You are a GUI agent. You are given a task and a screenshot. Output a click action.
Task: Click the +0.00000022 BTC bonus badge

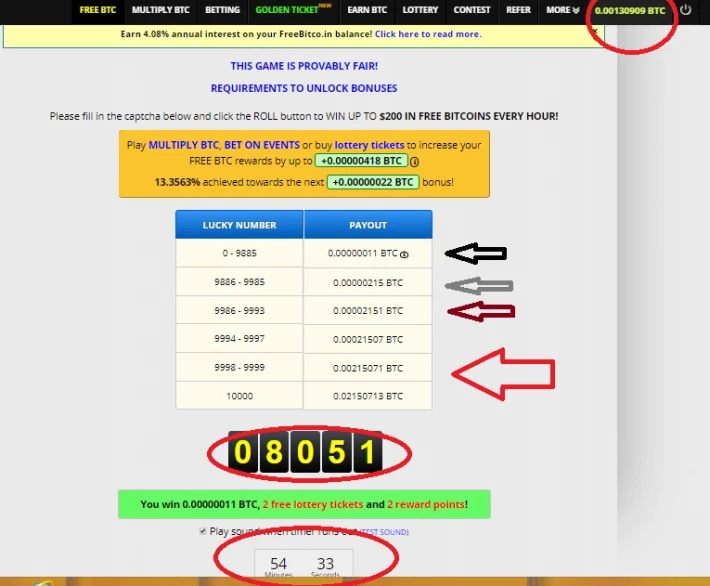(x=373, y=182)
